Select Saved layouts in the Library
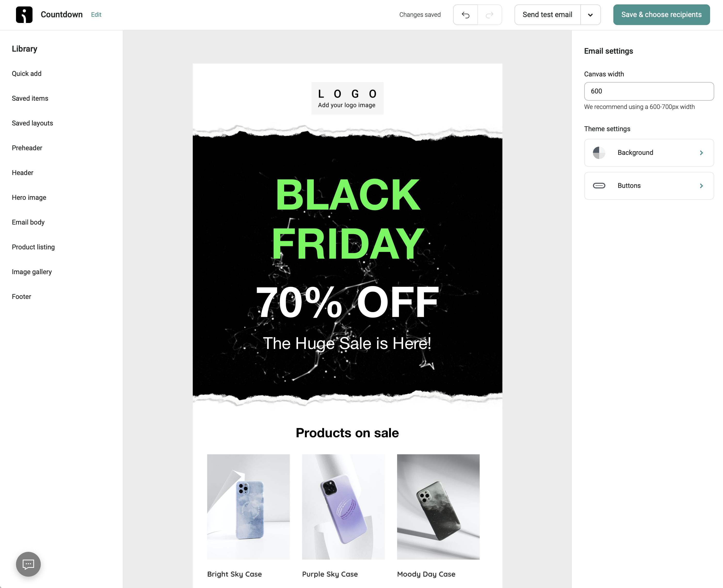Screen dimensions: 723x588 [33, 123]
